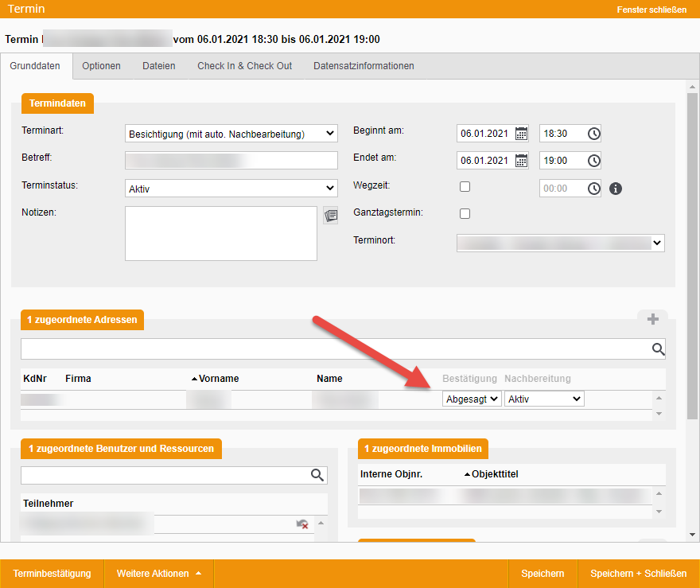
Task: Click the Wegzeit info icon
Action: click(x=615, y=189)
